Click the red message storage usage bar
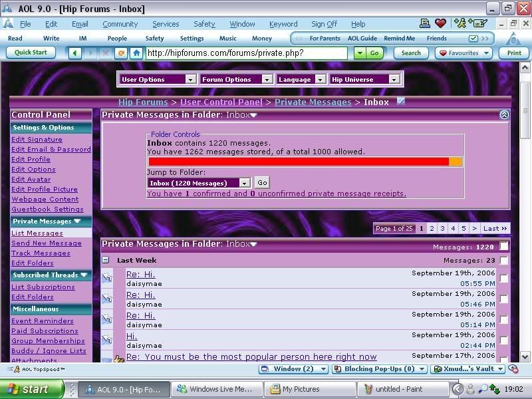 [x=299, y=162]
